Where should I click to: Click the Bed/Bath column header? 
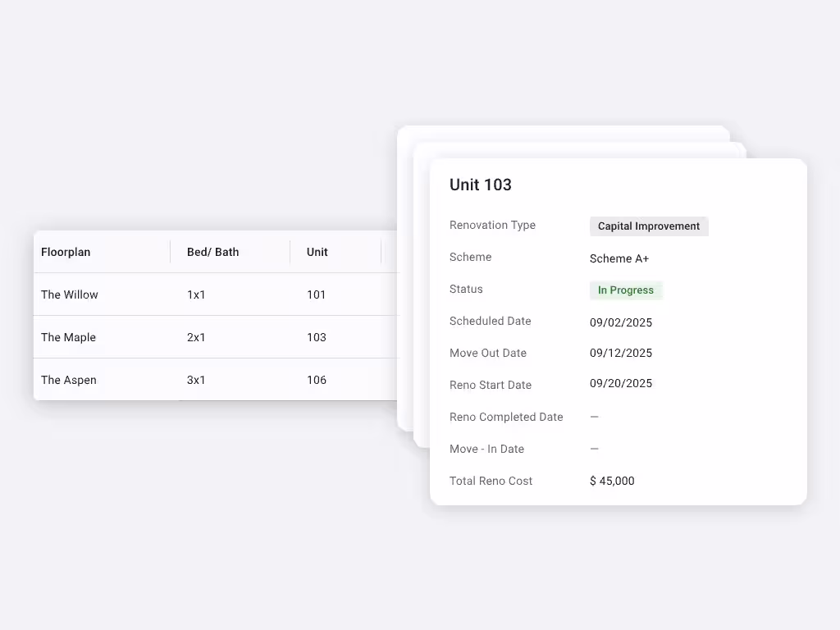click(x=212, y=252)
